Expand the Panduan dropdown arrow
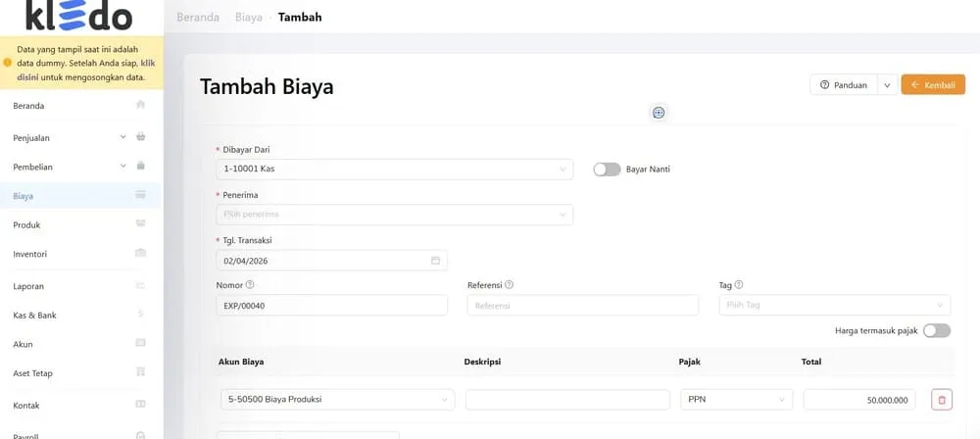Viewport: 980px width, 439px height. [888, 85]
